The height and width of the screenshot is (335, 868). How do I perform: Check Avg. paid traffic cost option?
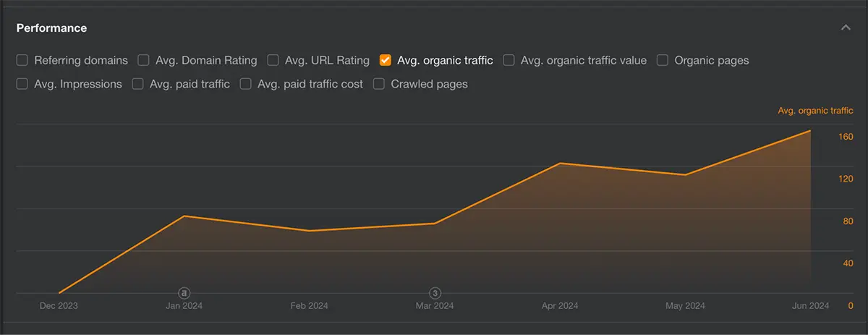[x=246, y=84]
